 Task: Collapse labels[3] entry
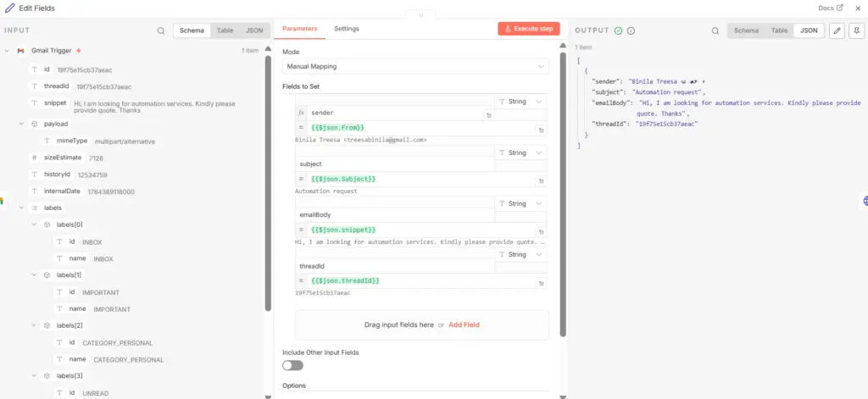[34, 376]
